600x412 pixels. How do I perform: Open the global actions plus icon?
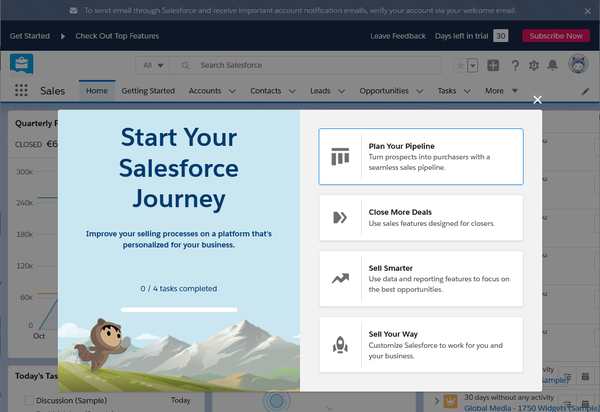point(493,65)
